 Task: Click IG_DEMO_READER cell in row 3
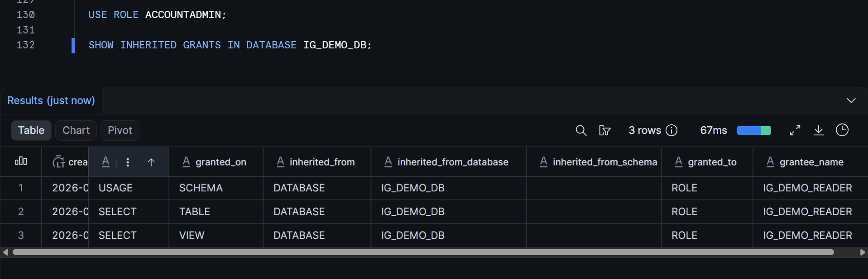810,235
